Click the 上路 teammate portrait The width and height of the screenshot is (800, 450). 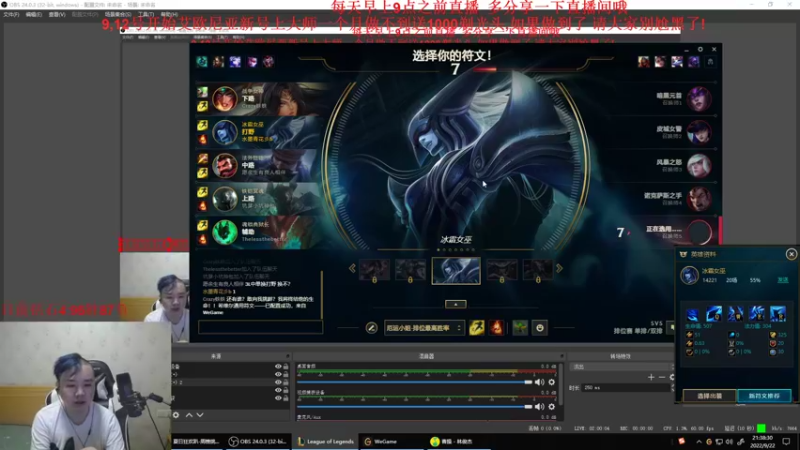224,198
